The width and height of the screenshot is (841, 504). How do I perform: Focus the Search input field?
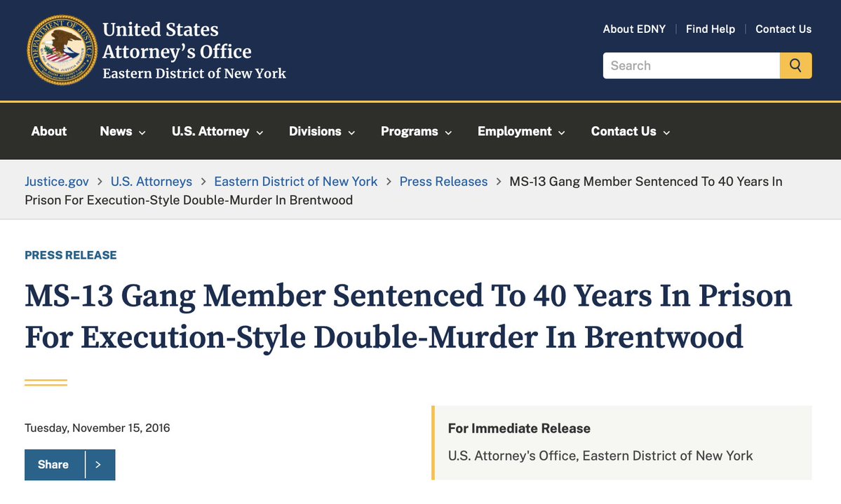(x=691, y=65)
